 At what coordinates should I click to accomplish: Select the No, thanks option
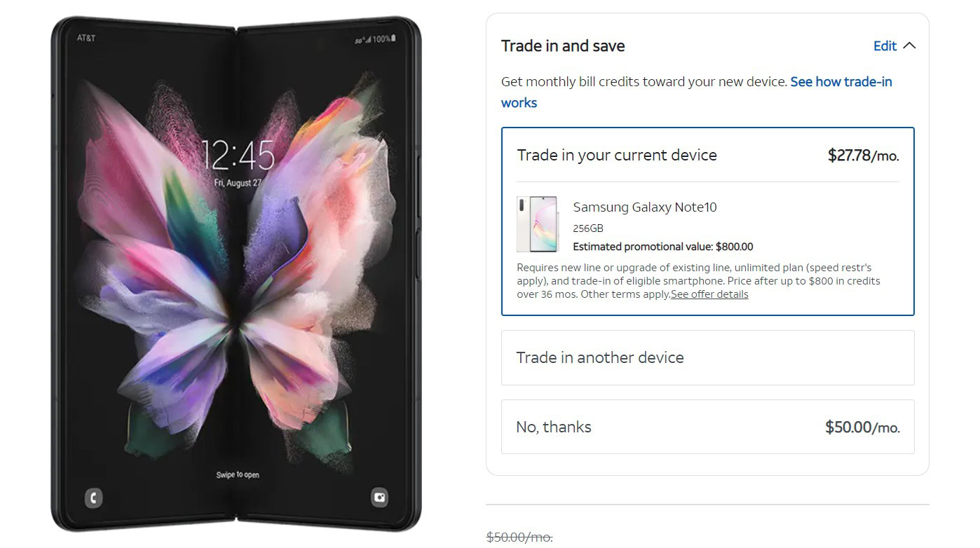pos(708,427)
